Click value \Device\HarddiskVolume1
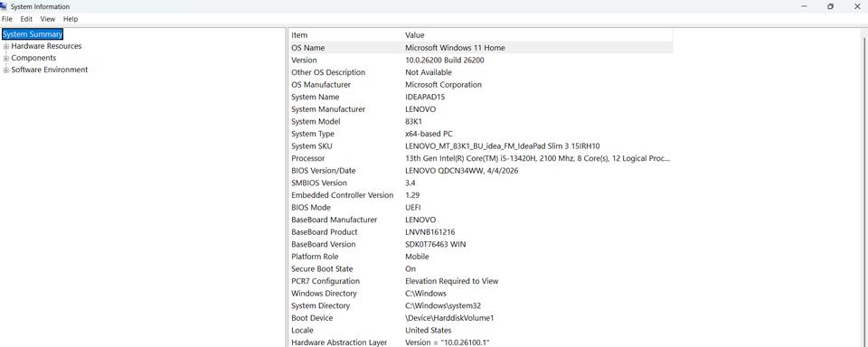This screenshot has width=868, height=347. (449, 318)
